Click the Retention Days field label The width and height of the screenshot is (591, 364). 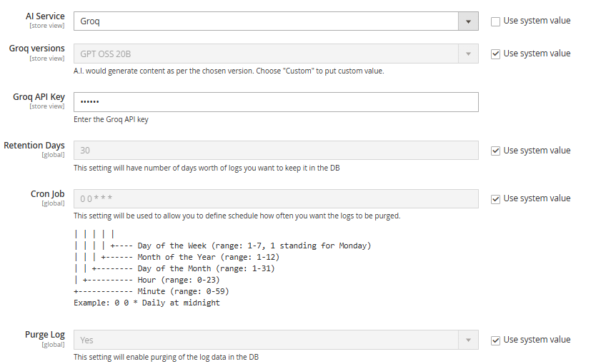(x=34, y=146)
